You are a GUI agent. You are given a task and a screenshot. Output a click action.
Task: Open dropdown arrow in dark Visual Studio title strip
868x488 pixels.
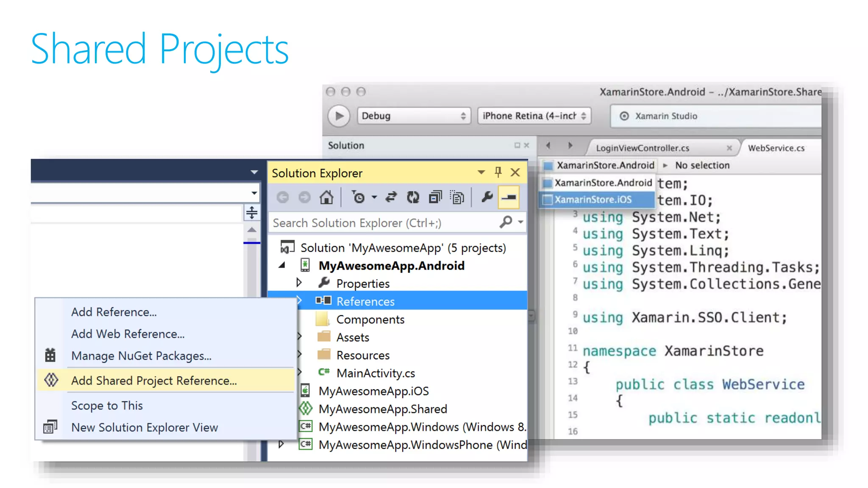click(x=254, y=172)
